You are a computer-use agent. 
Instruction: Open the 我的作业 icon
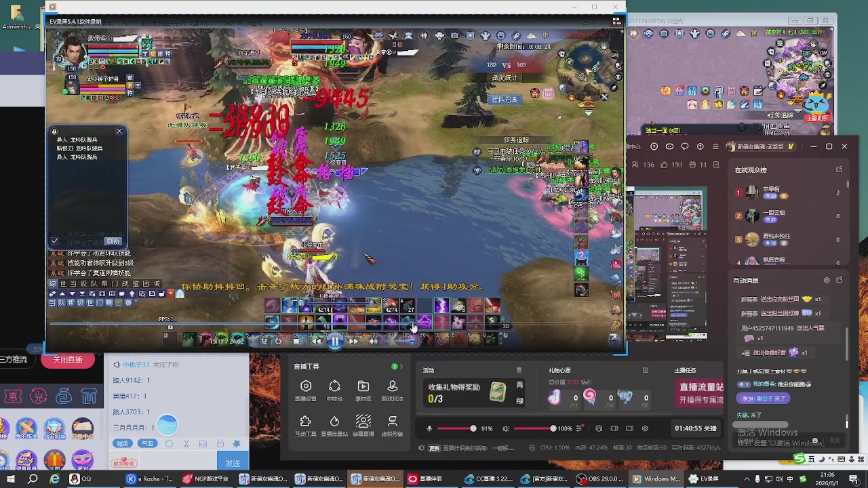point(26,428)
